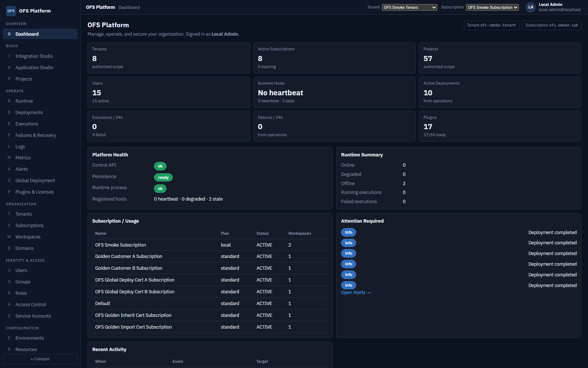Viewport: 588px width, 368px height.
Task: Open Subscriptions in sidebar
Action: click(x=40, y=225)
